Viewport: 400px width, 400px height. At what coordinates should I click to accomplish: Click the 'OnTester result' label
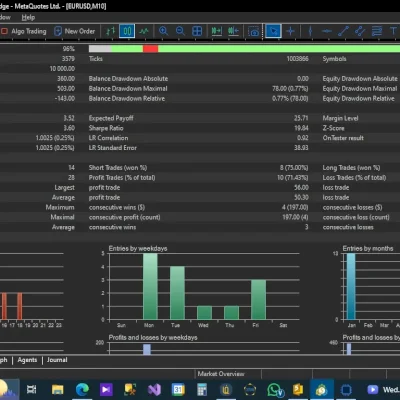click(343, 138)
